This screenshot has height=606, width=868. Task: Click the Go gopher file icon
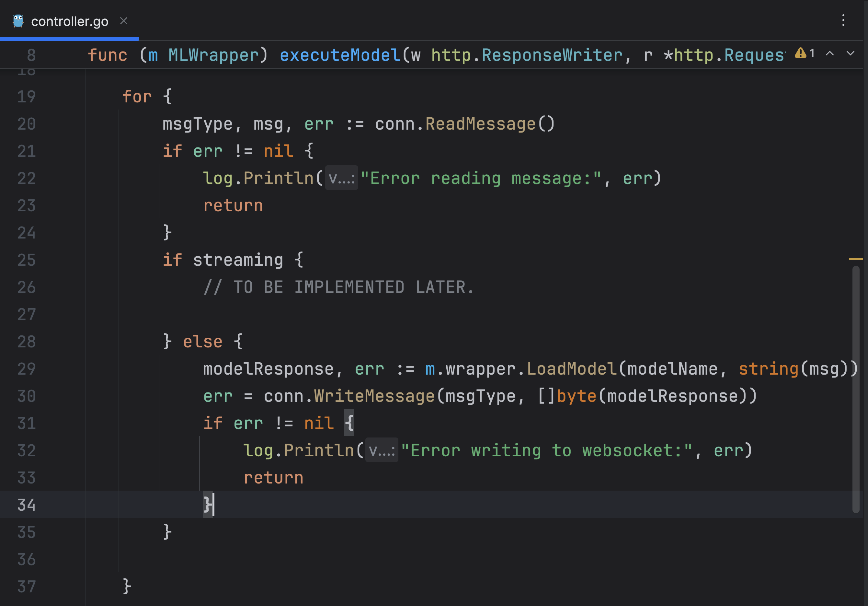pos(18,21)
